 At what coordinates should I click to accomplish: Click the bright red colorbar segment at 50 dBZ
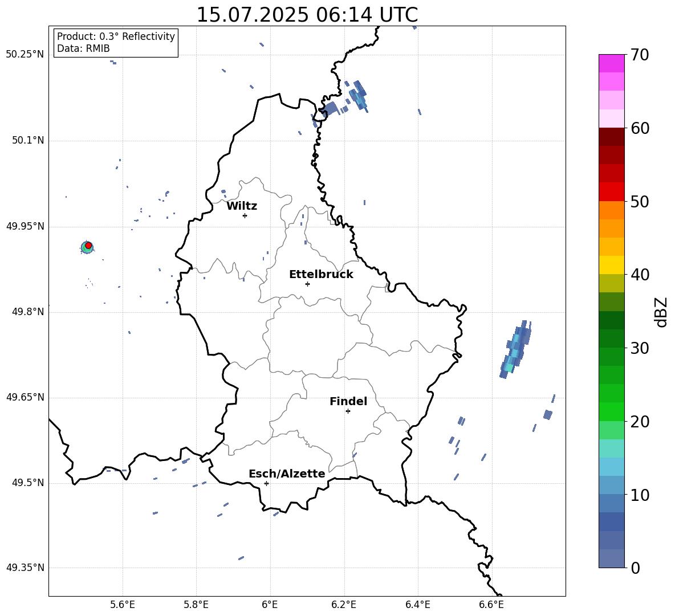pos(611,192)
